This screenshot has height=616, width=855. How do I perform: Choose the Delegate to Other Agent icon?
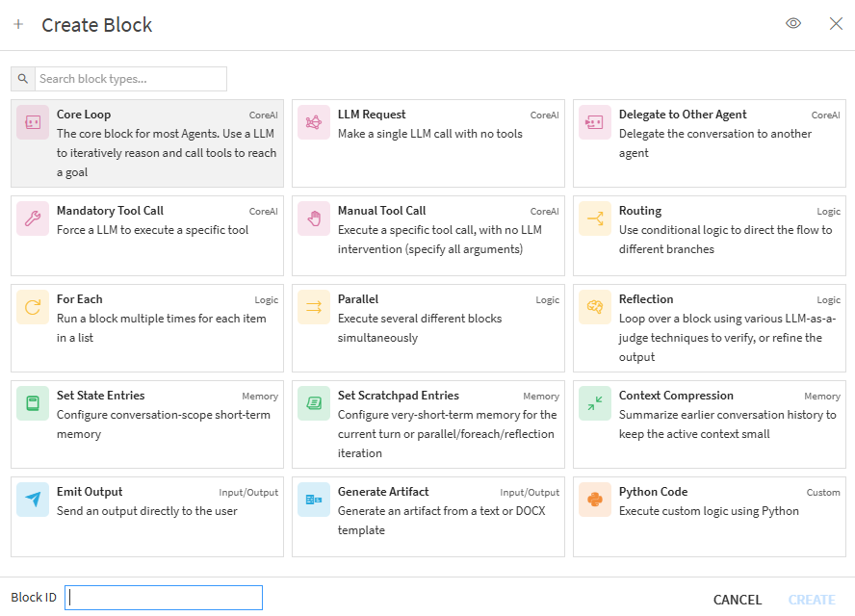[x=595, y=122]
